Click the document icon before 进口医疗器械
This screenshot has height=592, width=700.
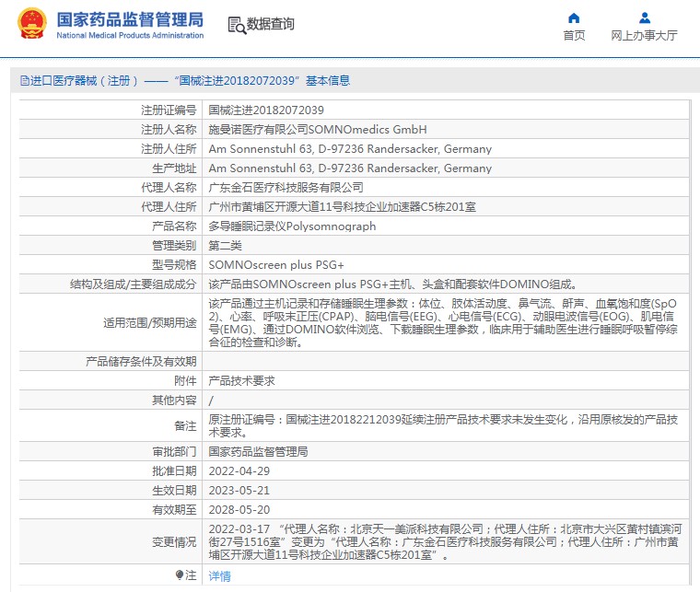[25, 81]
